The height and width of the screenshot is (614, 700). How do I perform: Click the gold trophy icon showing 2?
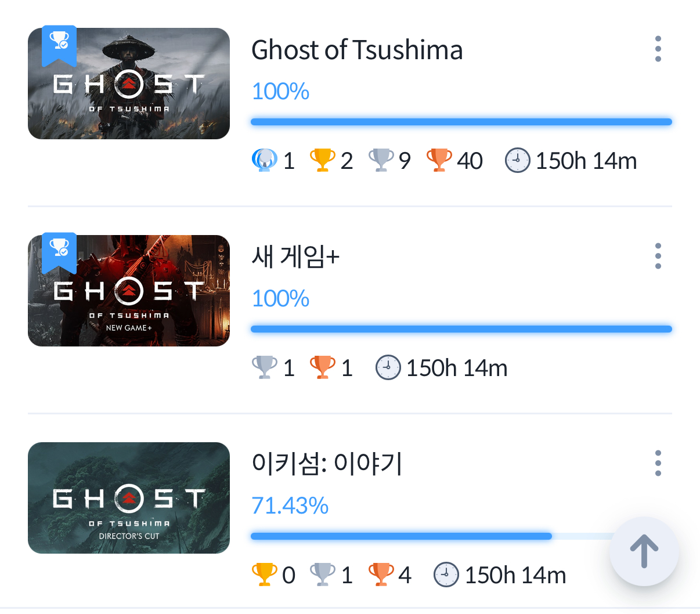point(323,160)
